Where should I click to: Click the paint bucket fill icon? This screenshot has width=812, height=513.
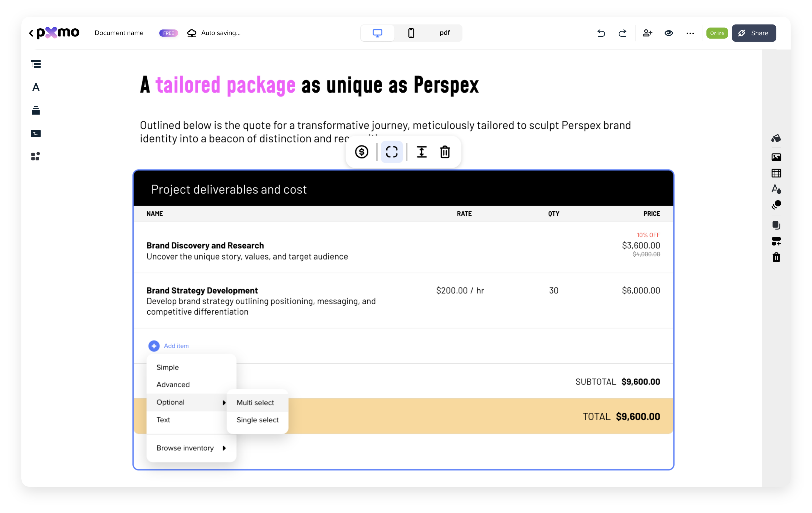point(776,138)
